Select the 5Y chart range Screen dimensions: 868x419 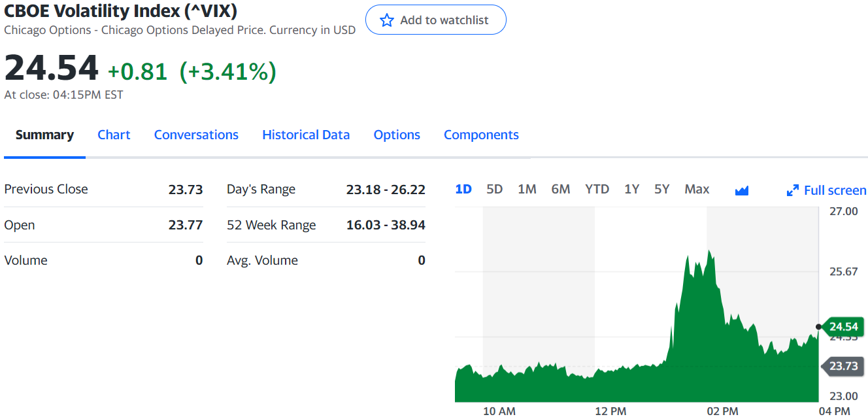[x=662, y=189]
